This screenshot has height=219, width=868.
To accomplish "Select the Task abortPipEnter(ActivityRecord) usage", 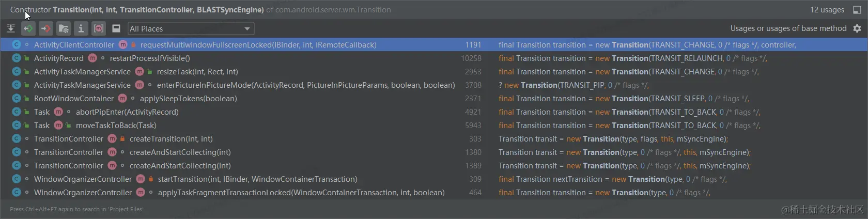I will (127, 112).
